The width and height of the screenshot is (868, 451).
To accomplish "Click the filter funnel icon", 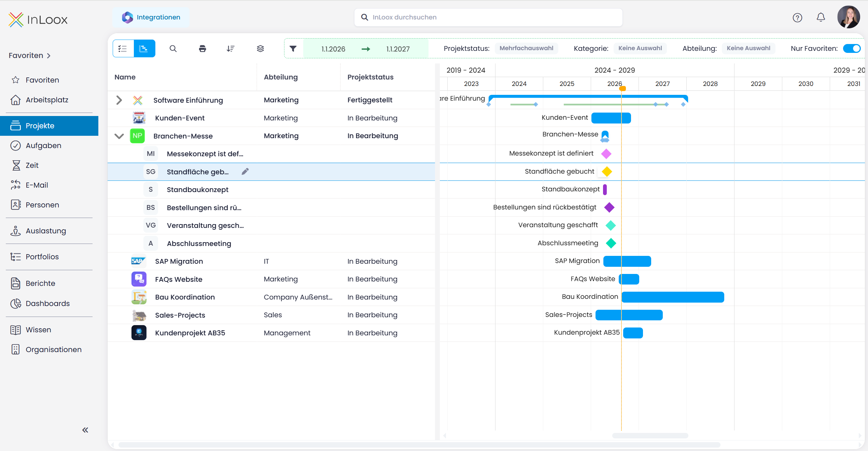I will click(293, 48).
